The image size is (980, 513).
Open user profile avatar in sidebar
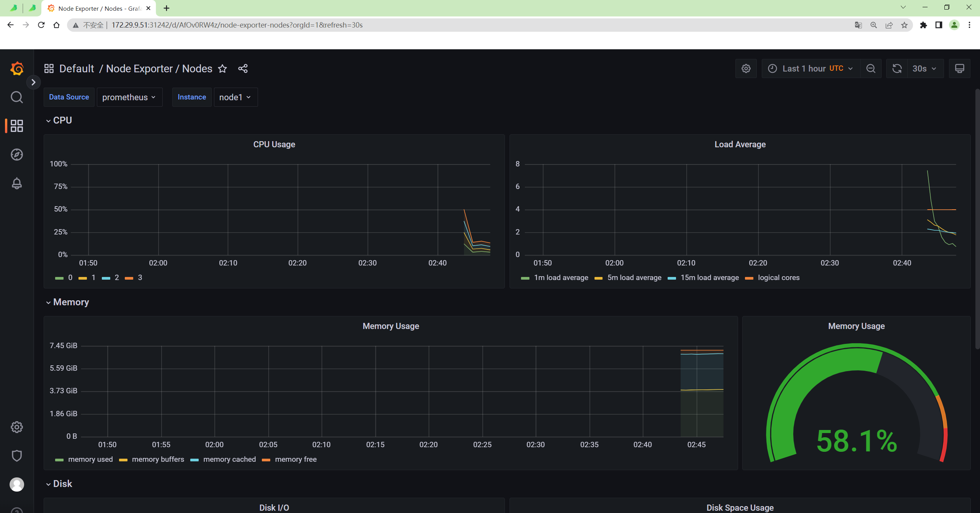point(17,484)
